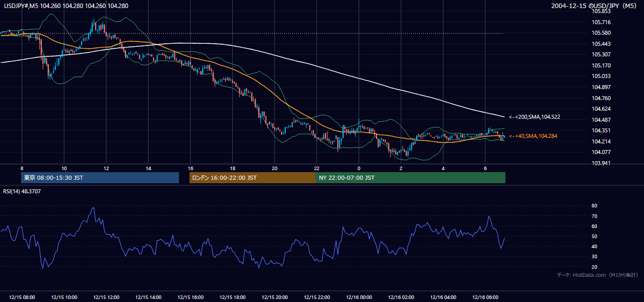Click RSI axis level 30
The width and height of the screenshot is (644, 302).
pos(594,257)
